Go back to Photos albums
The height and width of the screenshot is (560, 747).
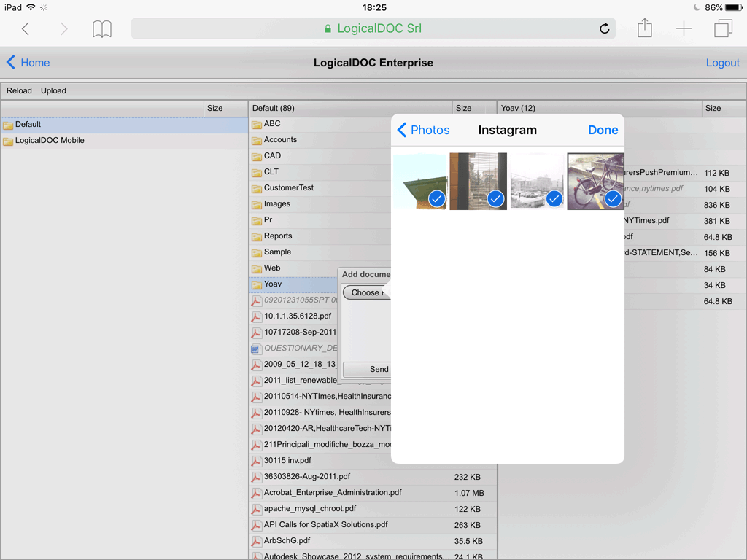(x=424, y=130)
